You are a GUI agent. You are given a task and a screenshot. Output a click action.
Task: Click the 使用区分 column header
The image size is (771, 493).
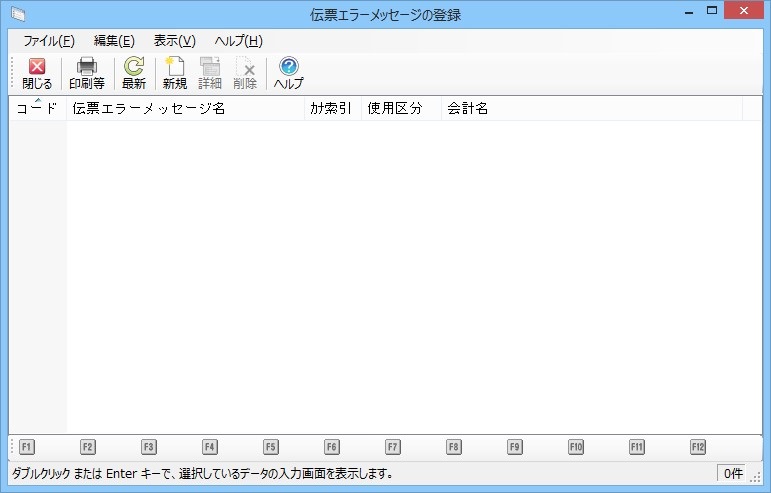[400, 109]
